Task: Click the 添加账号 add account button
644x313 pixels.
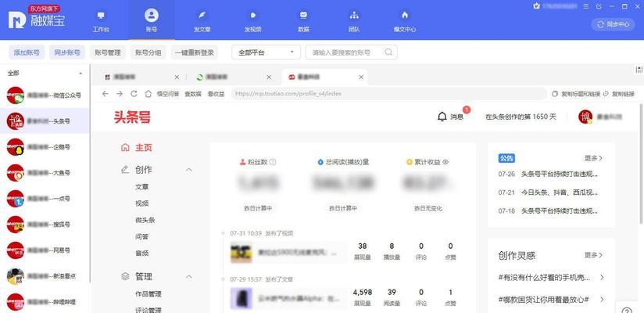Action: (x=27, y=52)
